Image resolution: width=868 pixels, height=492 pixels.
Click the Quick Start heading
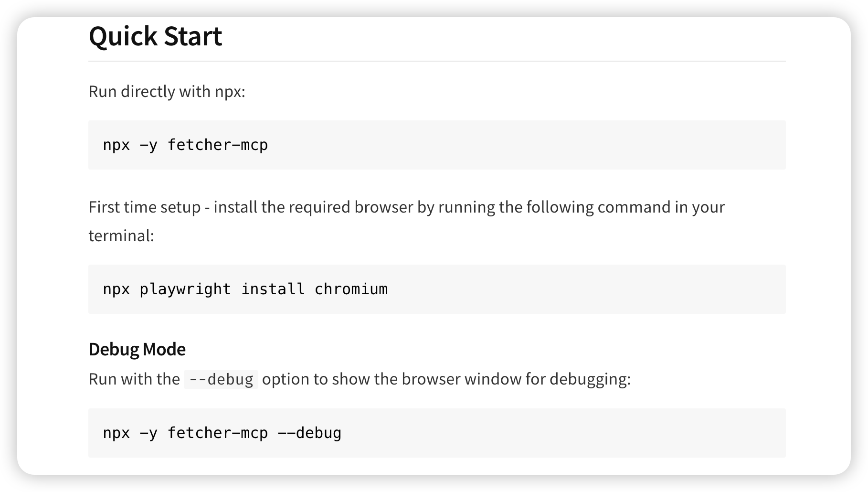tap(155, 36)
